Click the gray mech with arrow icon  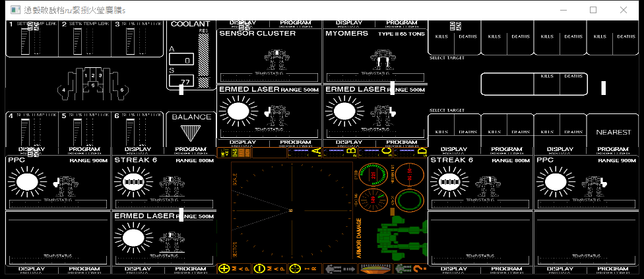pos(340,268)
